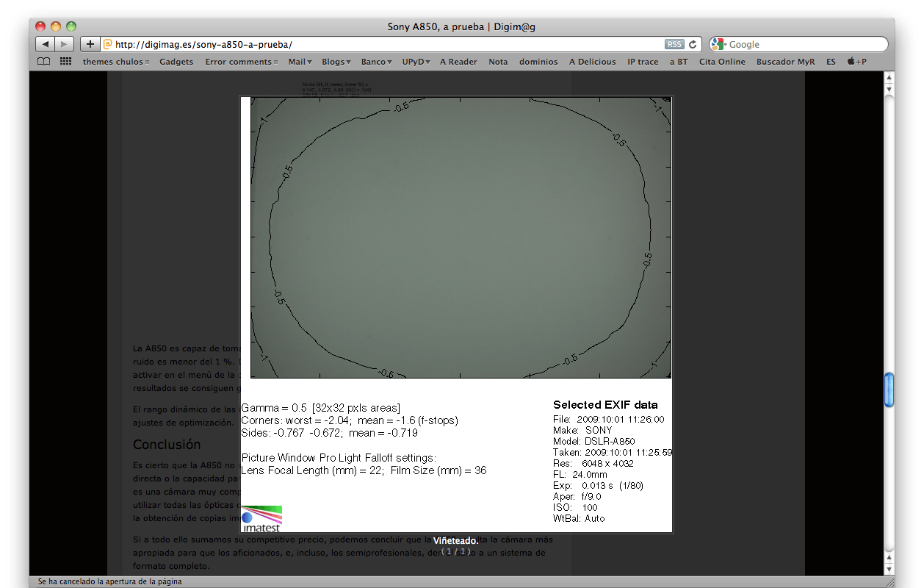The image size is (924, 588).
Task: Open the A Reader bookmark
Action: (x=458, y=62)
